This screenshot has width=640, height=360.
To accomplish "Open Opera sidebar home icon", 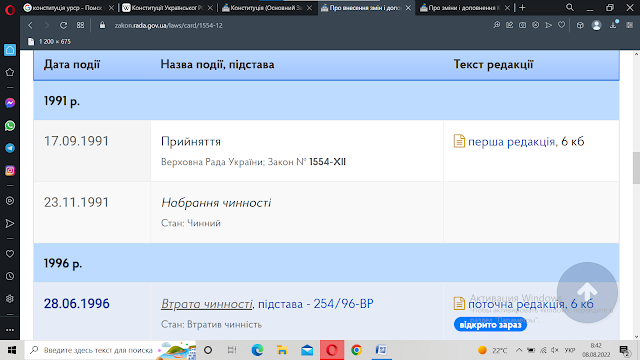I will pyautogui.click(x=10, y=50).
